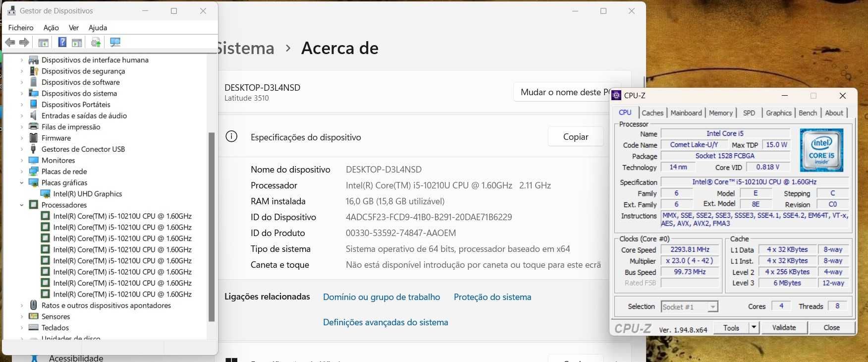Switch to the Graphics tab in CPU-Z
This screenshot has width=868, height=362.
[x=779, y=113]
